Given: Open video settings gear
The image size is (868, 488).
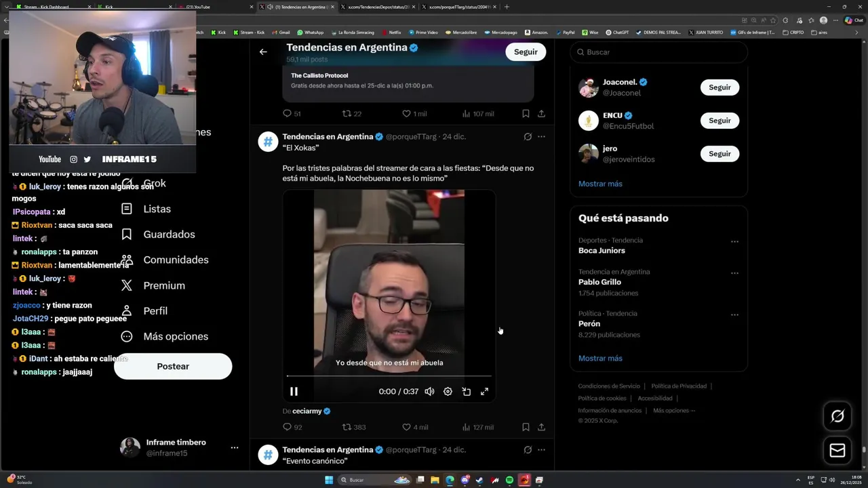Looking at the screenshot, I should tap(448, 391).
